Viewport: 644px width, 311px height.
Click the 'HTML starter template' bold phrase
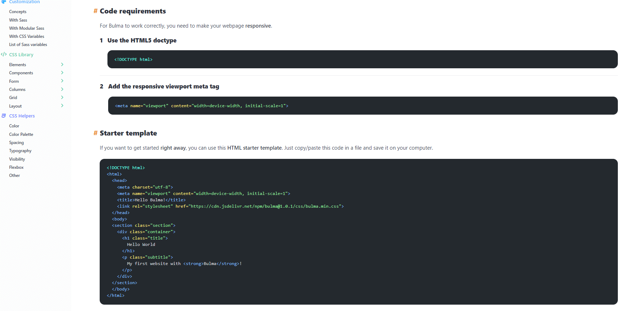(254, 148)
